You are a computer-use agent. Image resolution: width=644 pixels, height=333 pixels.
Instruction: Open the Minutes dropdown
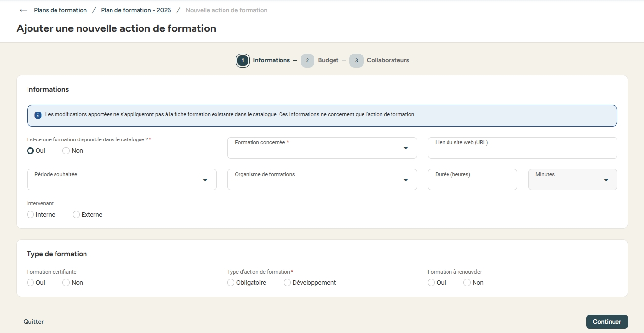pos(572,180)
